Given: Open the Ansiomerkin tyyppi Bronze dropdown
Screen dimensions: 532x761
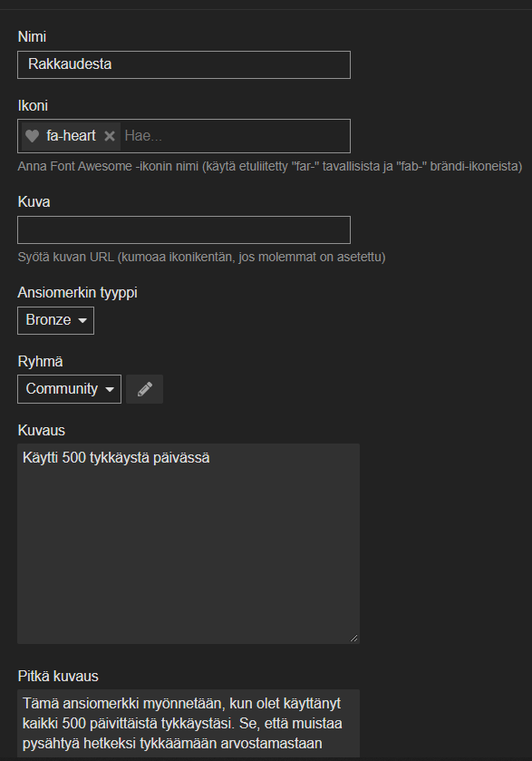Looking at the screenshot, I should tap(56, 320).
